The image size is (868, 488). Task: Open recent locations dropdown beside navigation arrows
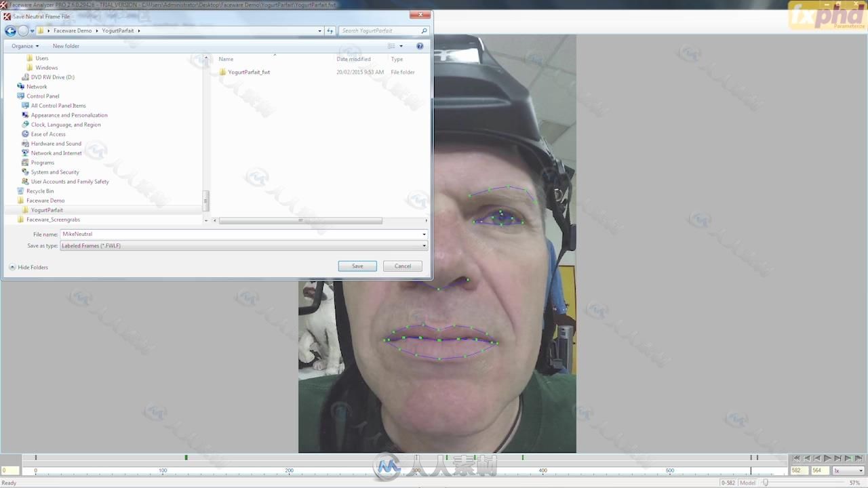[32, 31]
